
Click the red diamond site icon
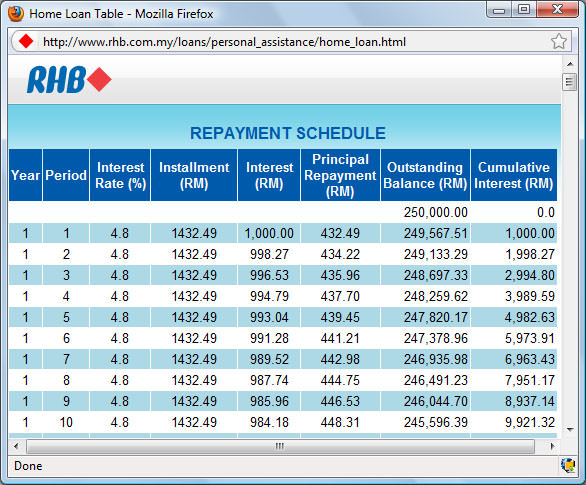point(26,41)
